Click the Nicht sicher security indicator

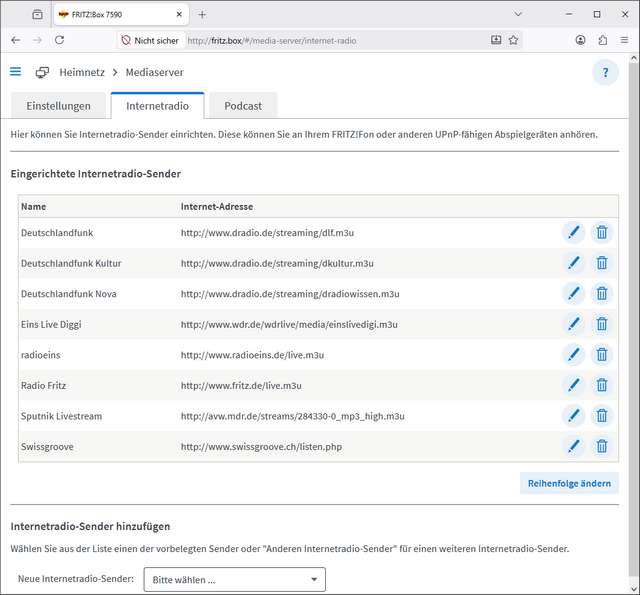pyautogui.click(x=150, y=40)
